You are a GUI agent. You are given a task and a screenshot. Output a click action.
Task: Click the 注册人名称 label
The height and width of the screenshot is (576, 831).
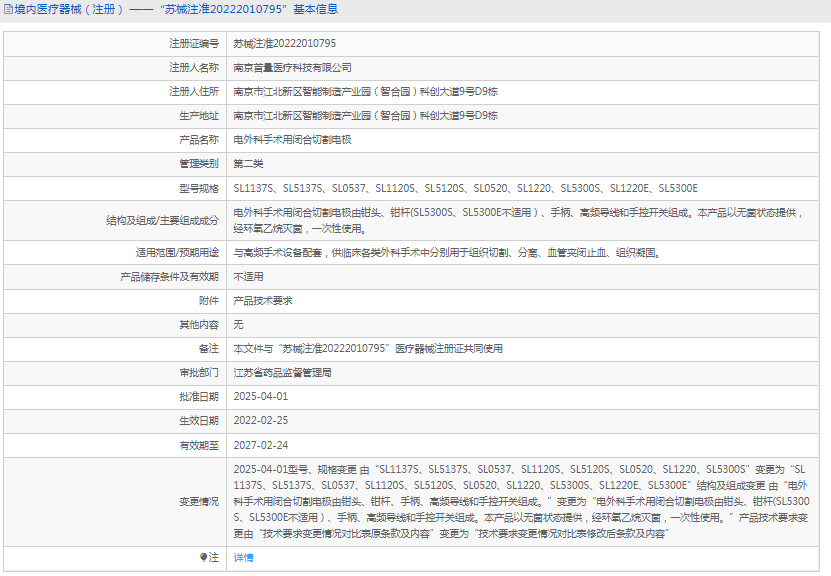[194, 68]
